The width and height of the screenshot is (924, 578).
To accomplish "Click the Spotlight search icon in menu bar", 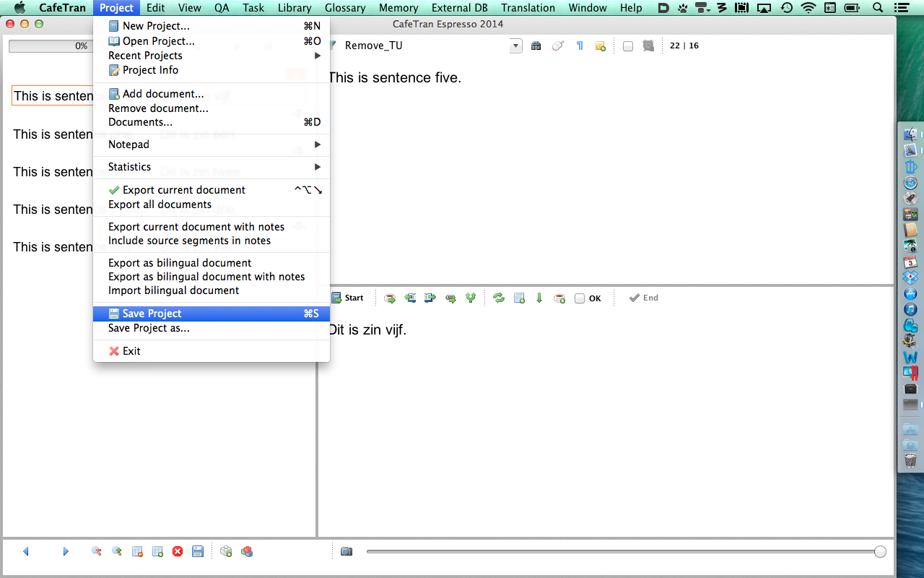I will (x=878, y=8).
